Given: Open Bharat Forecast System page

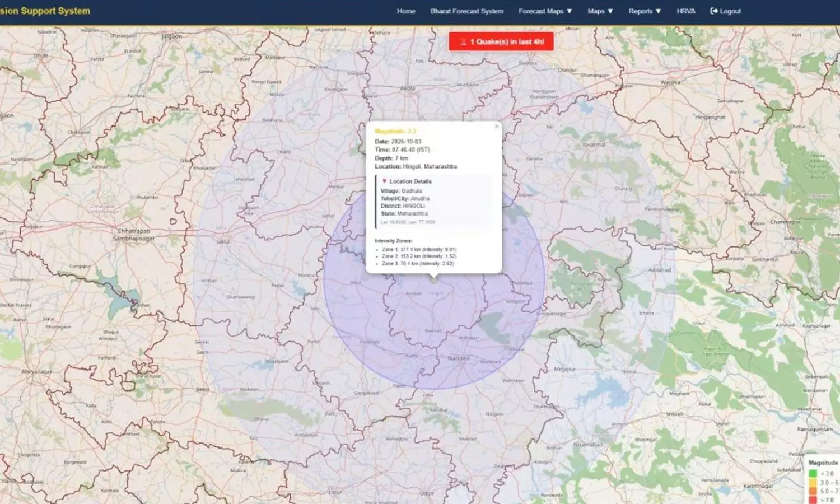Looking at the screenshot, I should coord(466,11).
